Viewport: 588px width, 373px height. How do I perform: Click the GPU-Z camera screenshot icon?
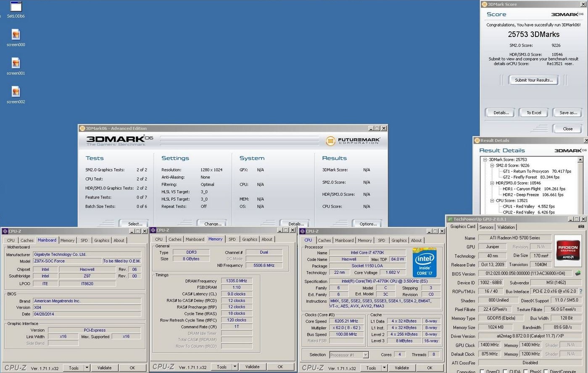click(x=581, y=226)
